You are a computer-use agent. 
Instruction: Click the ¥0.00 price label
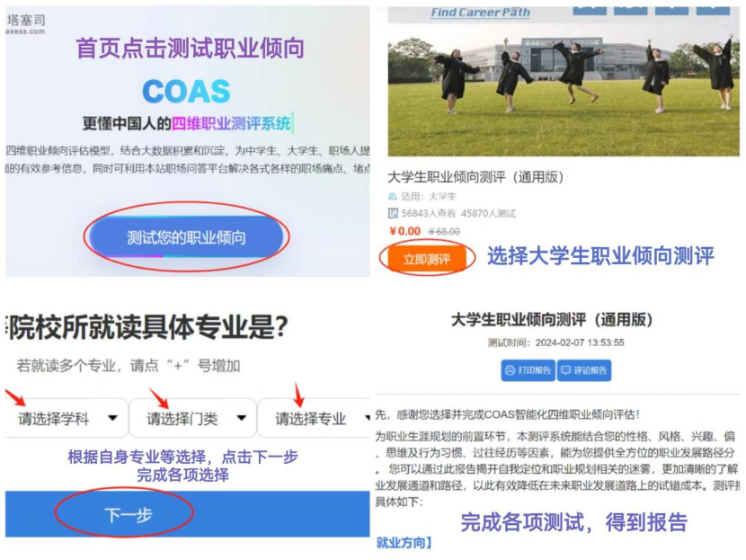(404, 231)
